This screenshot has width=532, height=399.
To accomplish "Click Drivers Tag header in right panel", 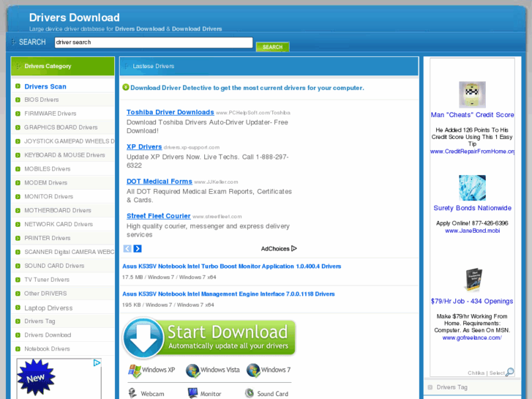I will pos(452,387).
